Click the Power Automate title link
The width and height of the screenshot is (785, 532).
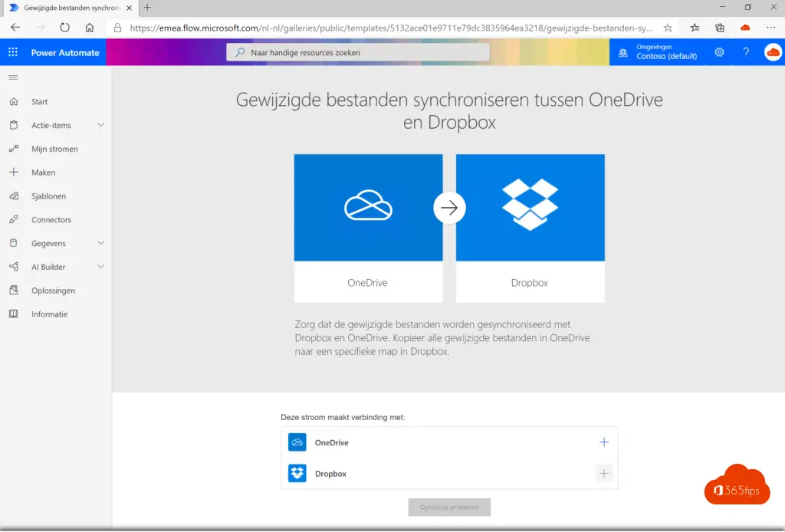pos(65,53)
